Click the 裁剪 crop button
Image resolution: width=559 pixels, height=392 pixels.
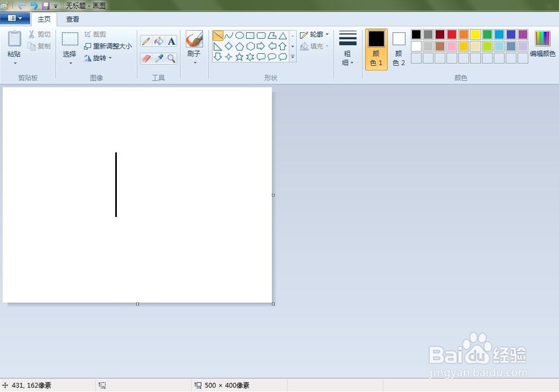(95, 34)
